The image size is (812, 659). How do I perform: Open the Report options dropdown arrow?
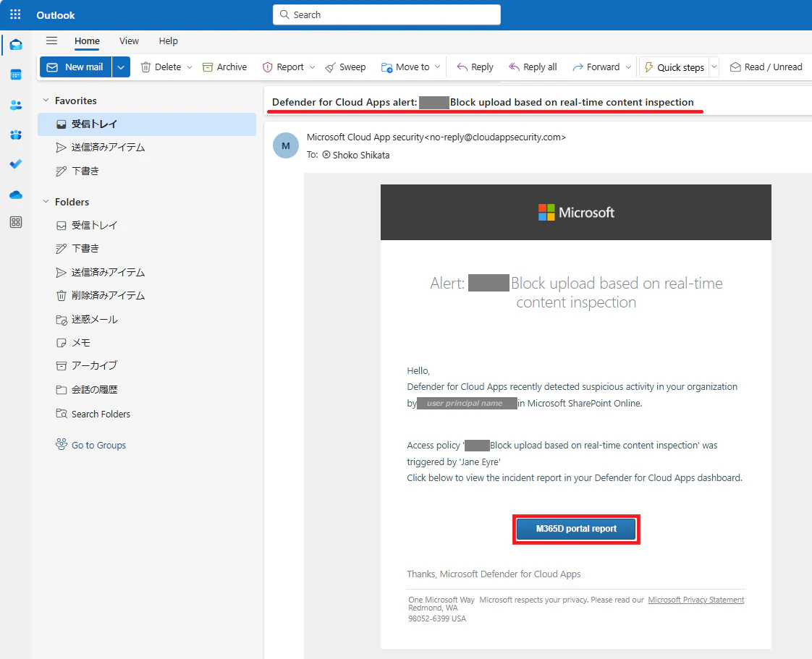312,67
